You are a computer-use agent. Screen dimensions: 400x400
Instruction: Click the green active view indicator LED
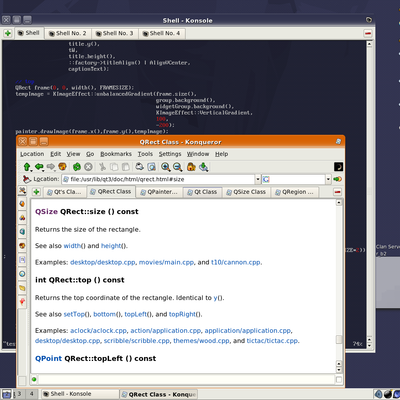pos(34,379)
